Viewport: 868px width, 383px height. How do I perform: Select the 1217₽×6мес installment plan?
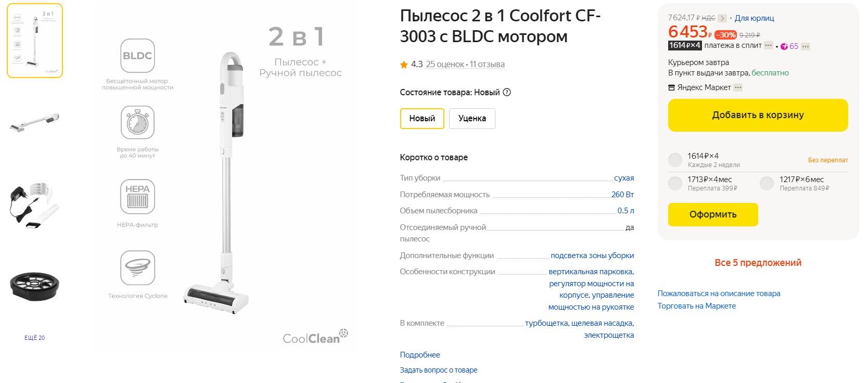[767, 183]
